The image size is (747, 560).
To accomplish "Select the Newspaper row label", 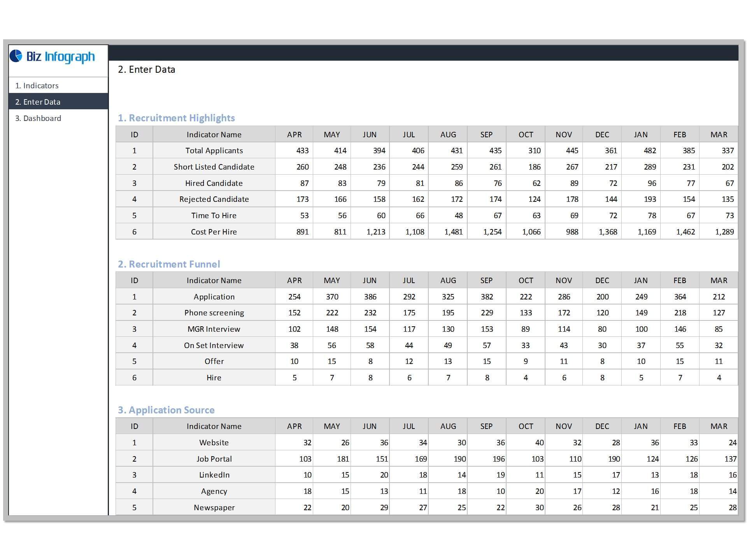I will [x=214, y=507].
